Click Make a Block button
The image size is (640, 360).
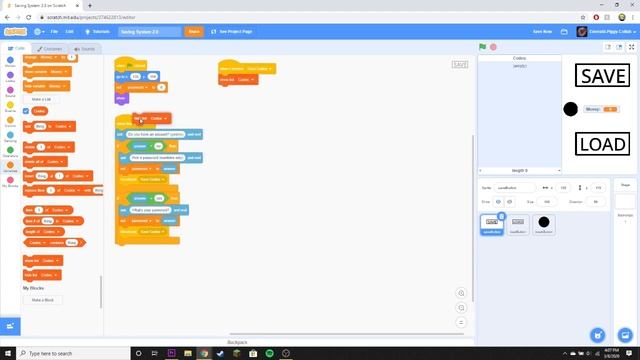42,300
